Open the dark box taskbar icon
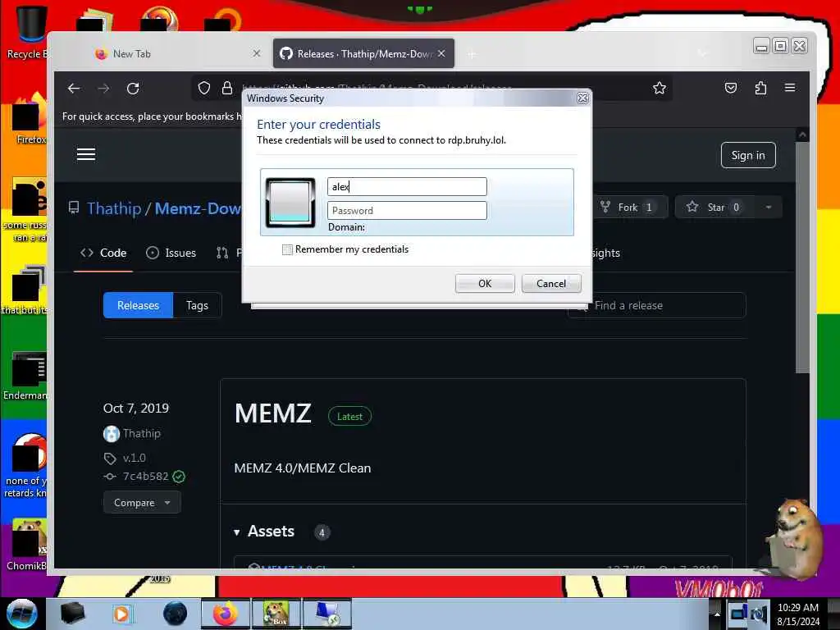840x630 pixels. click(72, 614)
